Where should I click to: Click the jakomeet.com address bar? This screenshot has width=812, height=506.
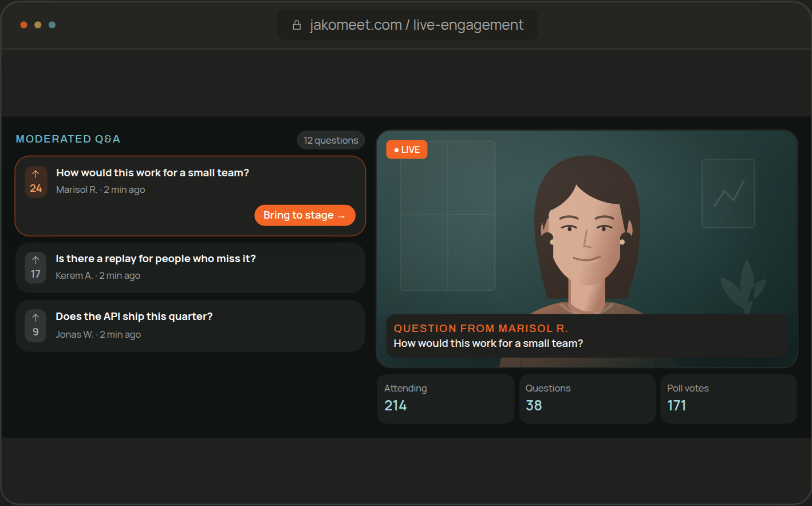407,25
